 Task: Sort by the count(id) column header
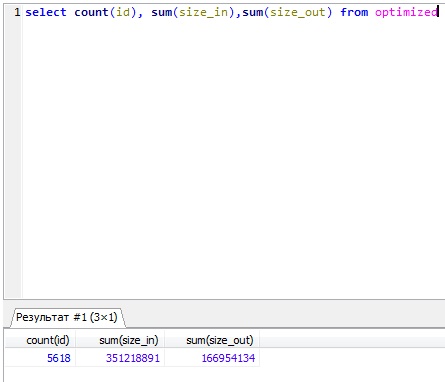click(41, 340)
